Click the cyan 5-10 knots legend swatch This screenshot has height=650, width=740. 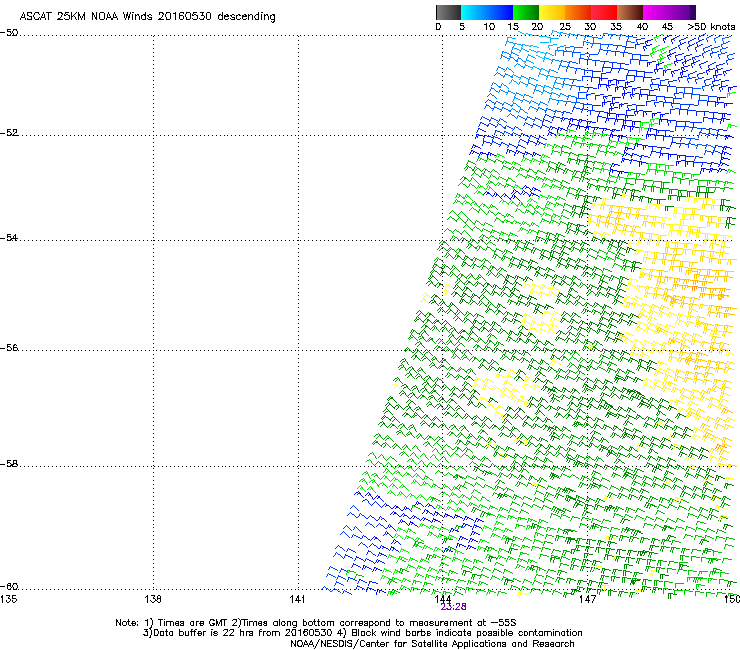click(x=474, y=12)
